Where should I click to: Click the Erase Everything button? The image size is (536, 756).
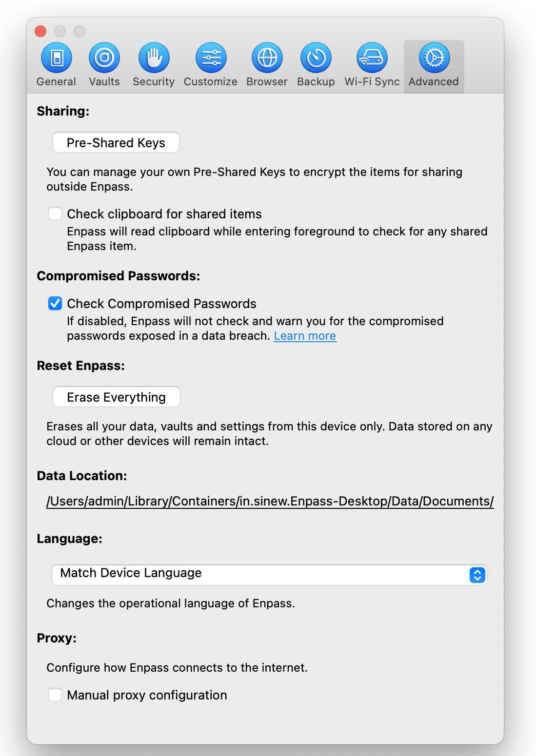[x=117, y=397]
